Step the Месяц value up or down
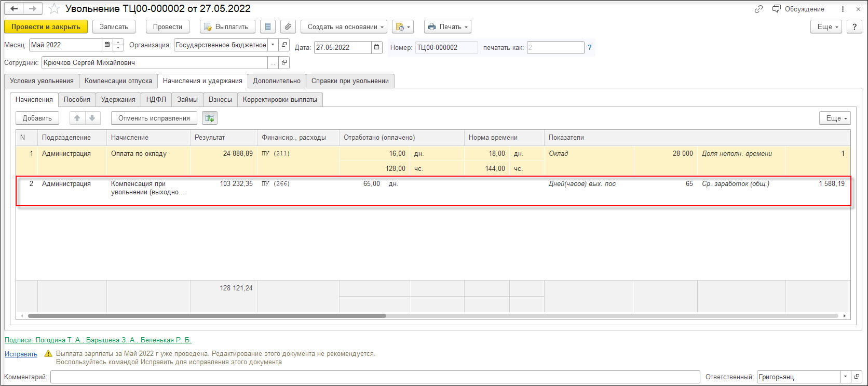The width and height of the screenshot is (868, 386). pyautogui.click(x=118, y=45)
